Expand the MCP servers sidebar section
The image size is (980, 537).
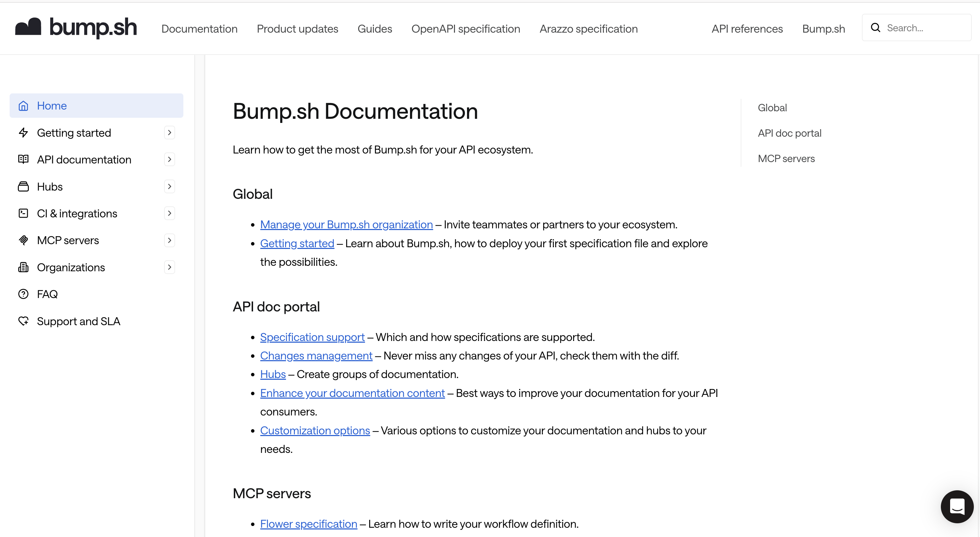pyautogui.click(x=170, y=240)
